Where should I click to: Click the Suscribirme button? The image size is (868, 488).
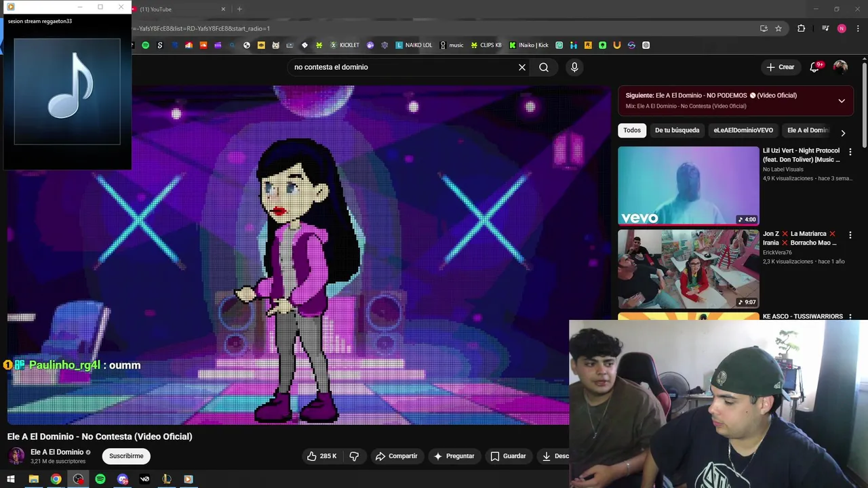(x=126, y=456)
